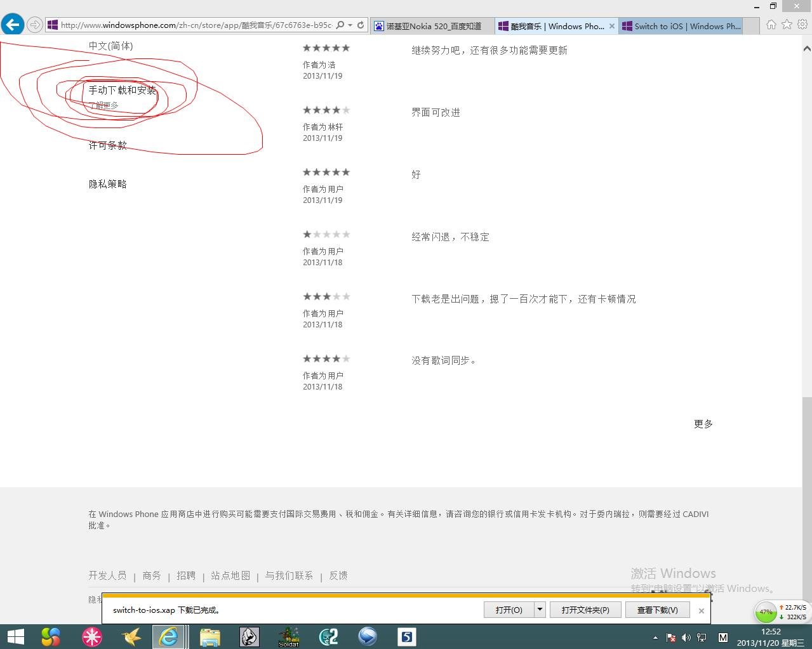
Task: Open the 隐私策略 link
Action: tap(107, 184)
